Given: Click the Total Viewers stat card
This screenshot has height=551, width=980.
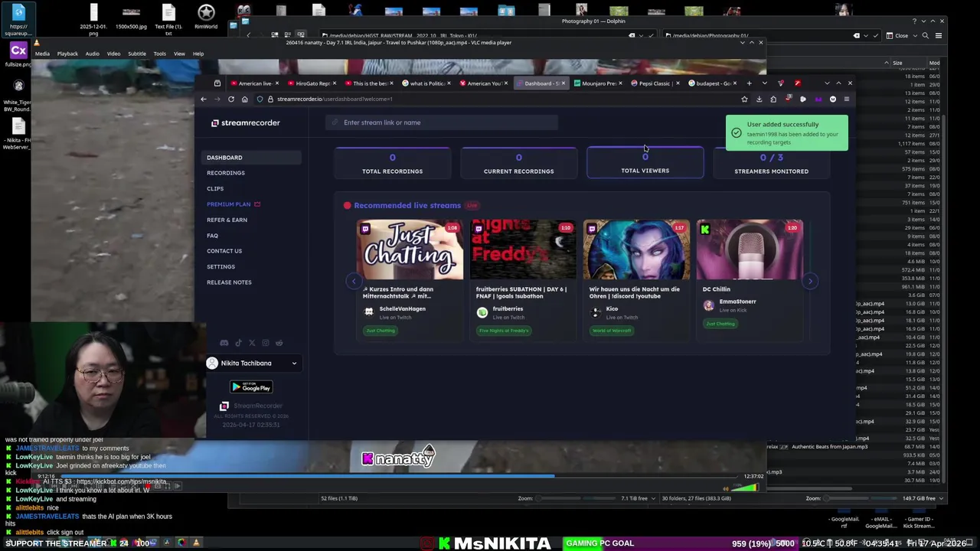Looking at the screenshot, I should pyautogui.click(x=645, y=162).
